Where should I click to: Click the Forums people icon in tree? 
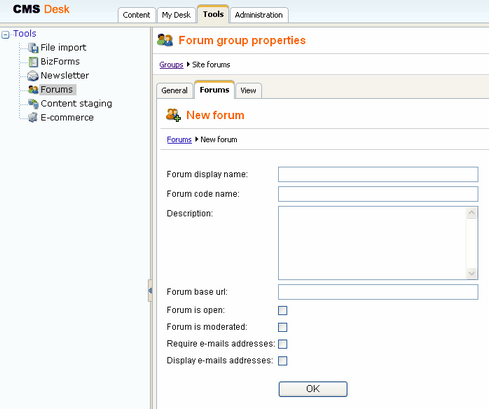tap(33, 90)
